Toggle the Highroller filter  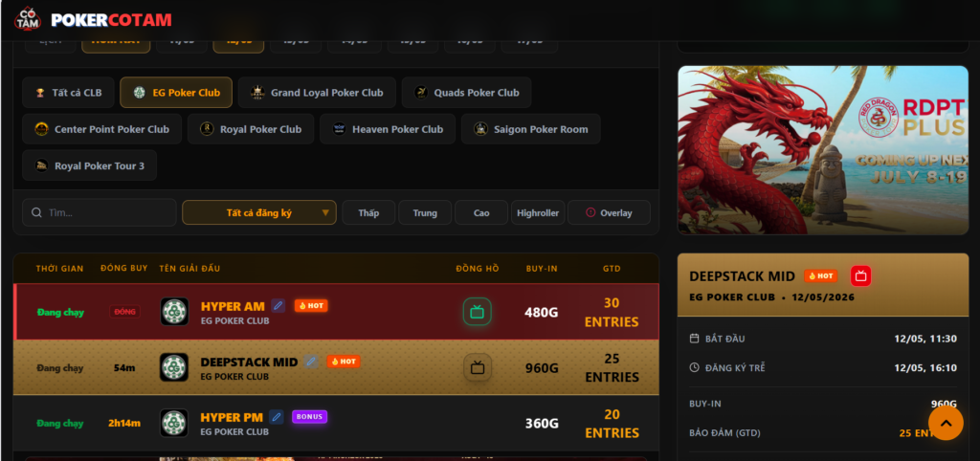[538, 213]
